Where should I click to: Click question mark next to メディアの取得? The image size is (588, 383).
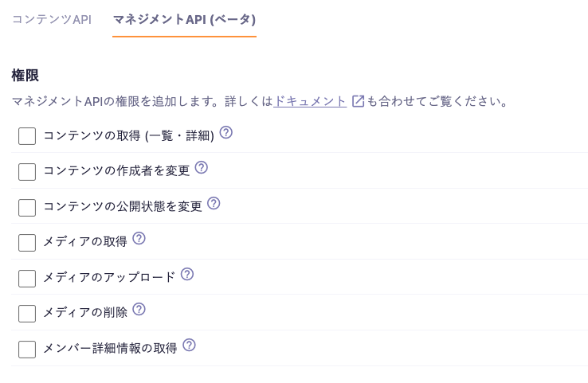pos(139,238)
